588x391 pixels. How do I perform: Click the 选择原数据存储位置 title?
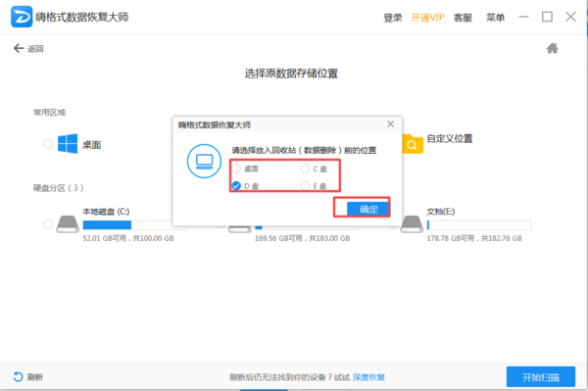(x=291, y=73)
